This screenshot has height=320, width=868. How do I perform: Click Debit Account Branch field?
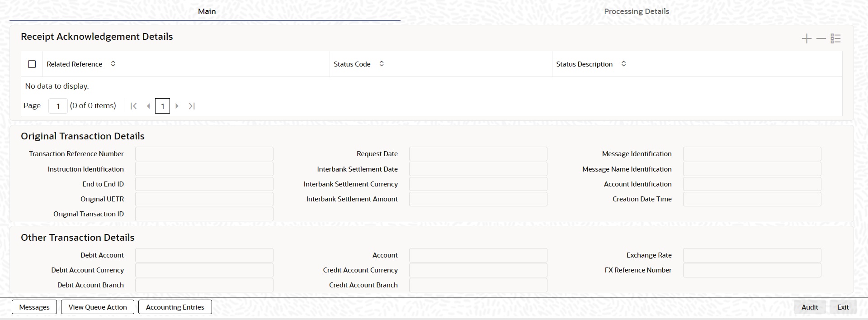(204, 285)
